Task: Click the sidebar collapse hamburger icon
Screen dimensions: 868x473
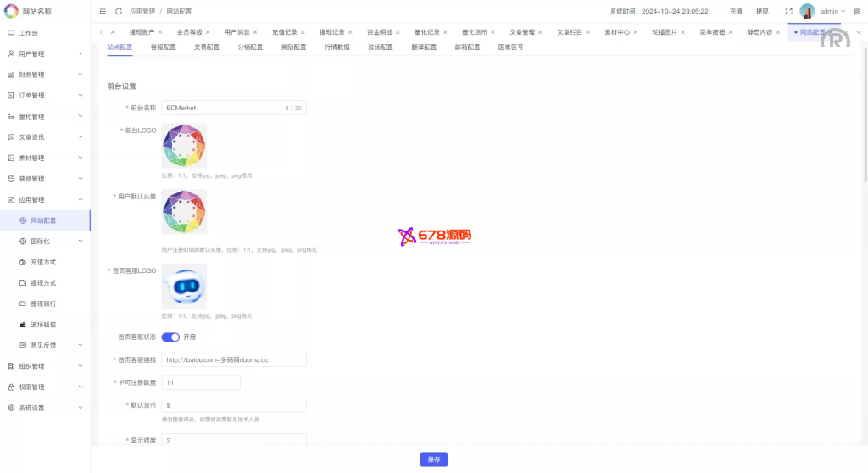Action: coord(103,12)
